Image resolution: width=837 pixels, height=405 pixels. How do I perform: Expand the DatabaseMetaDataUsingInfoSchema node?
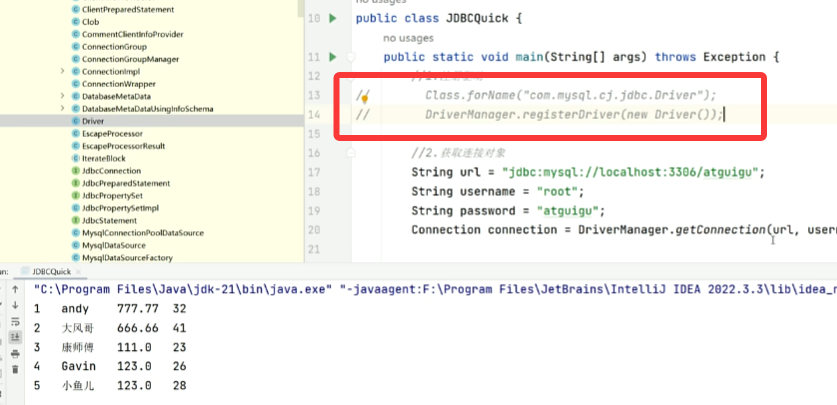pyautogui.click(x=62, y=108)
